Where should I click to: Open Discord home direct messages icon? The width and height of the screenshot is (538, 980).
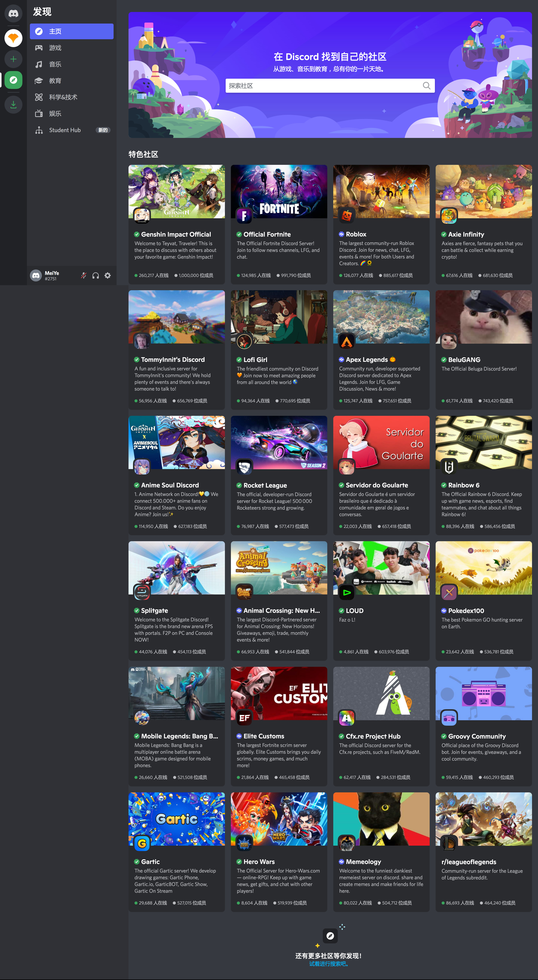pyautogui.click(x=13, y=13)
